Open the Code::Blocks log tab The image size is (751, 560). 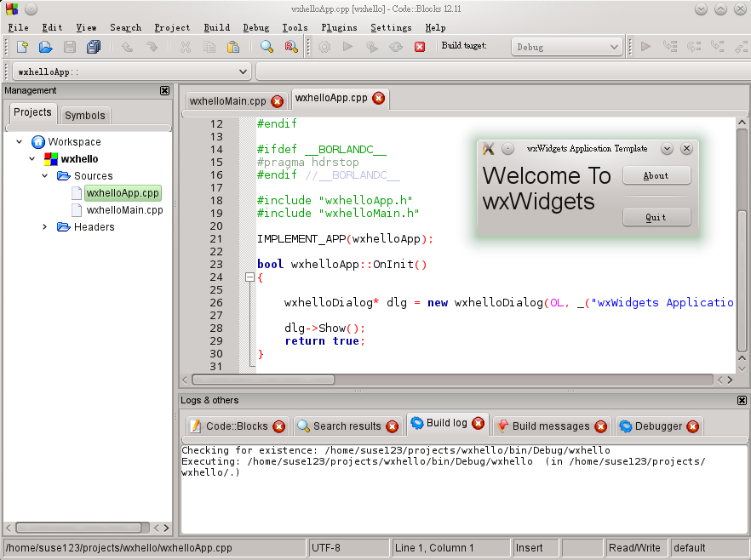[237, 426]
